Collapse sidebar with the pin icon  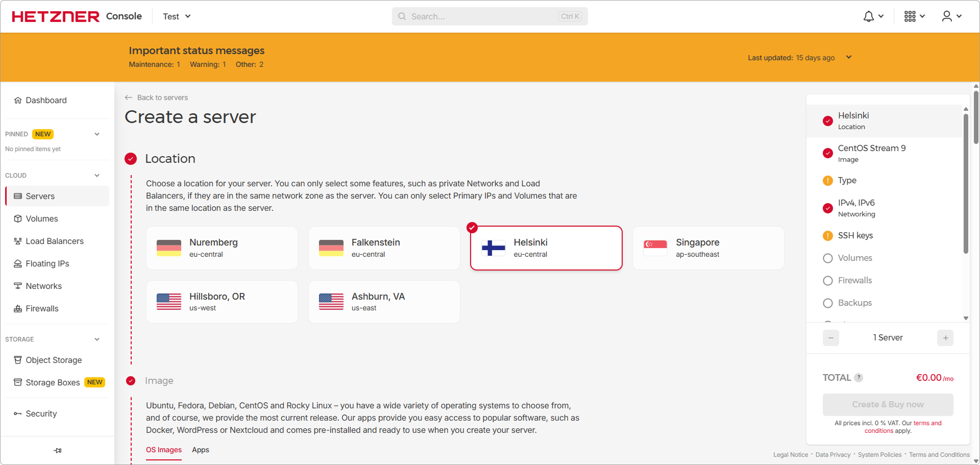tap(58, 450)
